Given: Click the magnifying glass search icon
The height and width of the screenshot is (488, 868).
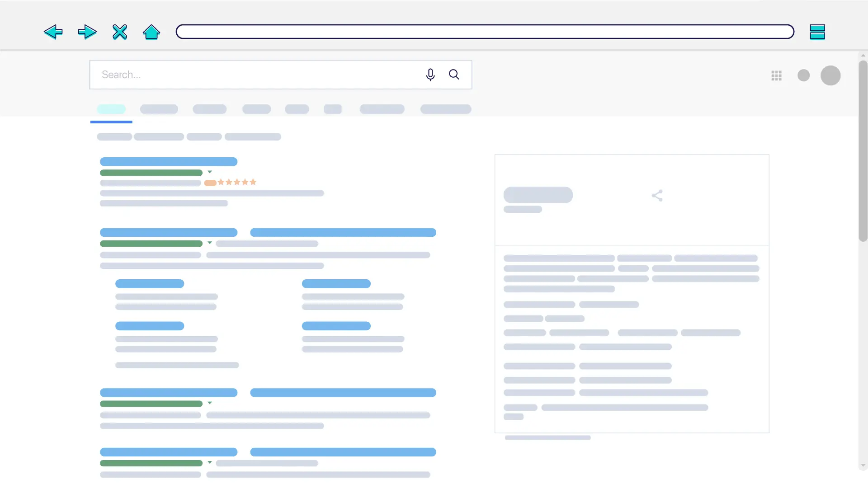Looking at the screenshot, I should pyautogui.click(x=454, y=75).
